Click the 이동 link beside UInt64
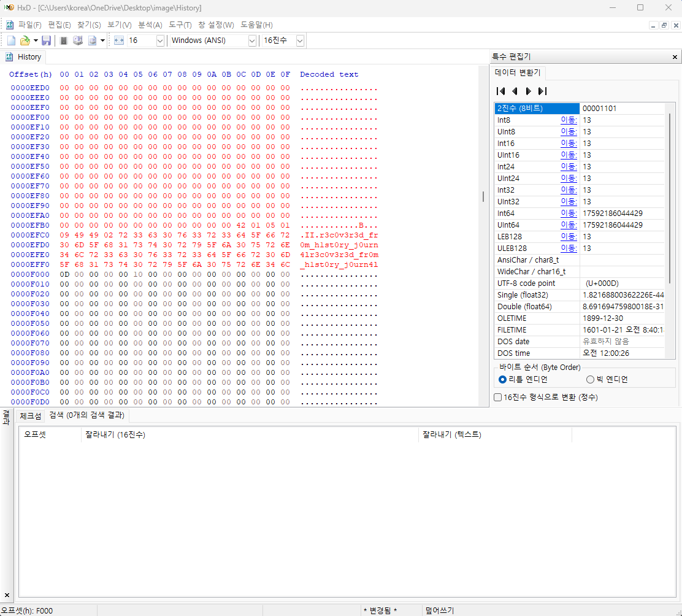The width and height of the screenshot is (682, 616). tap(569, 225)
